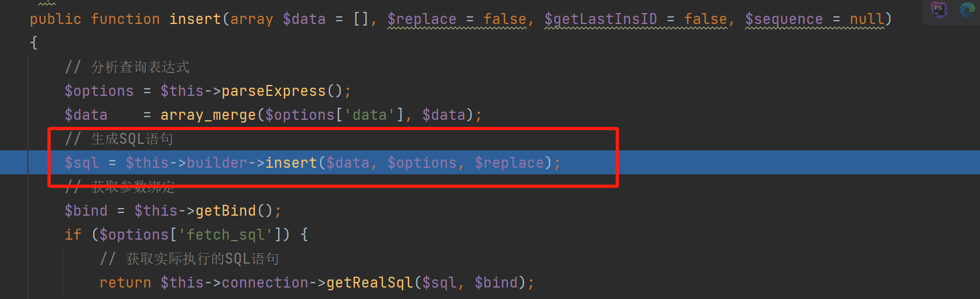This screenshot has width=980, height=299.
Task: Click the 生成SQL语句 comment line
Action: [131, 139]
